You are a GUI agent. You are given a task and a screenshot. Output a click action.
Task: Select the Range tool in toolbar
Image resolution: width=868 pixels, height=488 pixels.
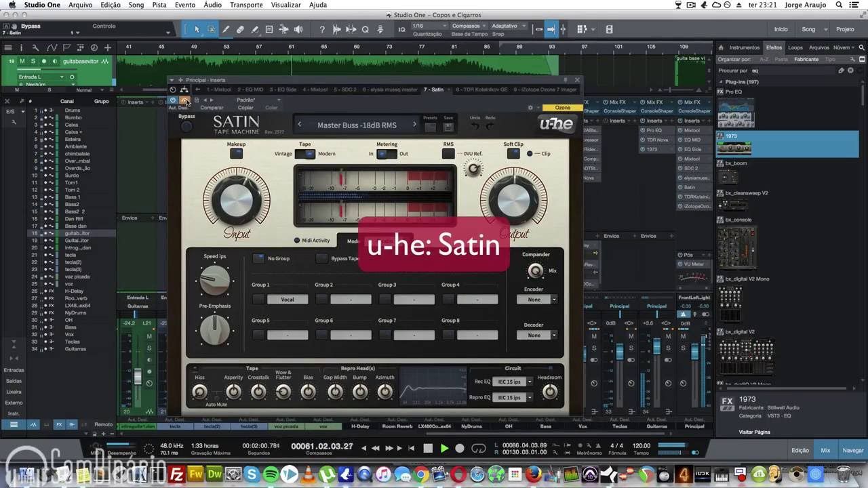211,29
